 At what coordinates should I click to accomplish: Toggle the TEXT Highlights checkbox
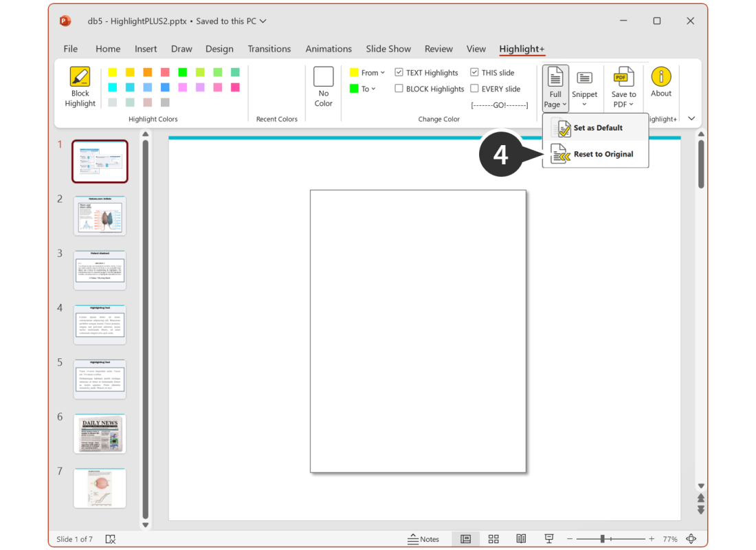pyautogui.click(x=399, y=72)
